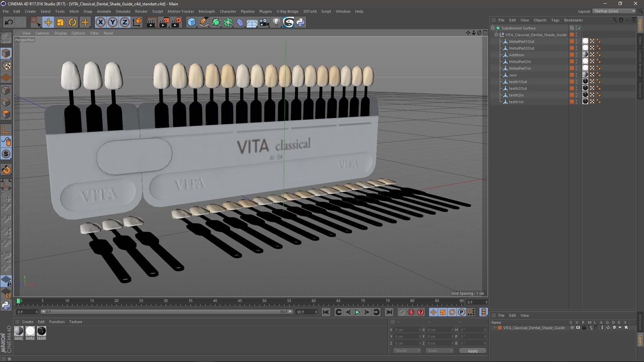Image resolution: width=644 pixels, height=362 pixels.
Task: Go to start of timeline
Action: (x=326, y=312)
